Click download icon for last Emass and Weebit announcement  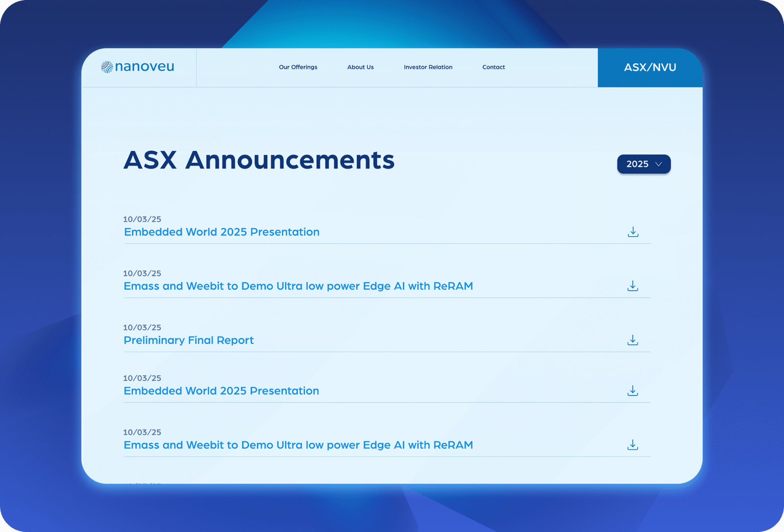(x=633, y=445)
